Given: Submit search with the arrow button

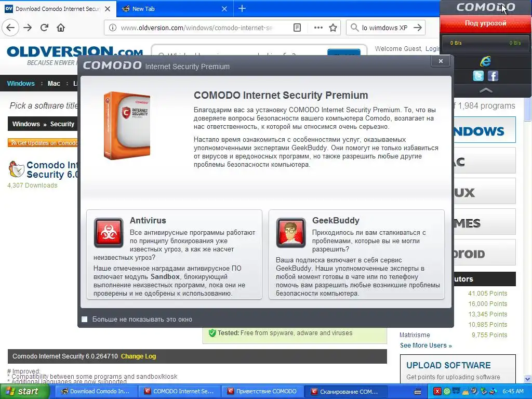Looking at the screenshot, I should coord(418,28).
